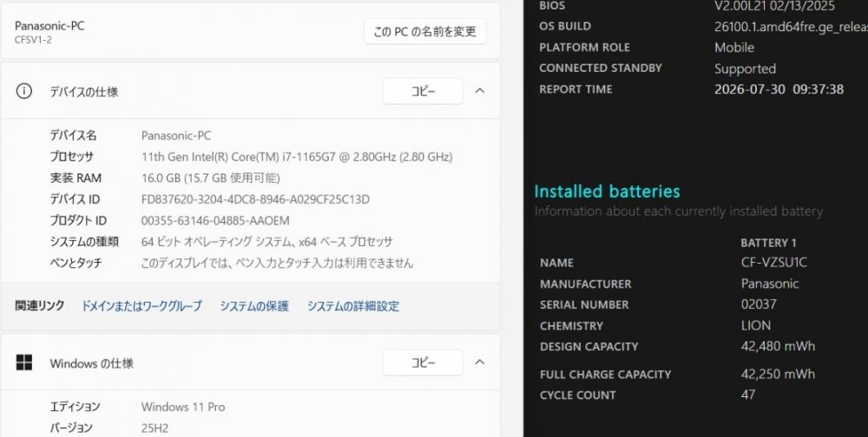Click the プロセッサ label
The width and height of the screenshot is (868, 437).
[x=71, y=157]
